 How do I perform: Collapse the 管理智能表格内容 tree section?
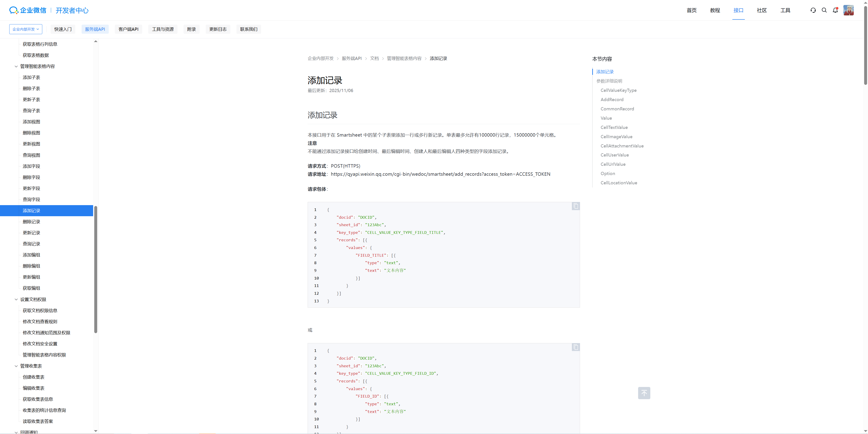point(16,66)
